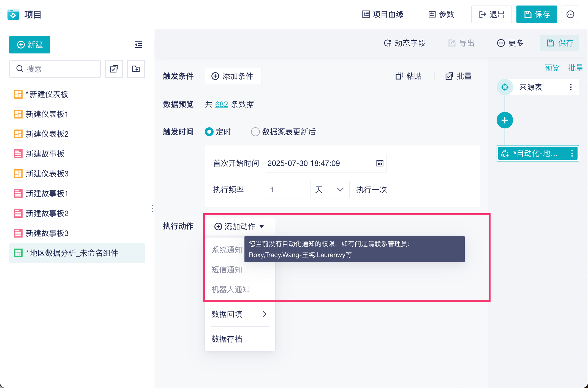
Task: Open the three-dot menu on 自动化 node
Action: tap(572, 153)
